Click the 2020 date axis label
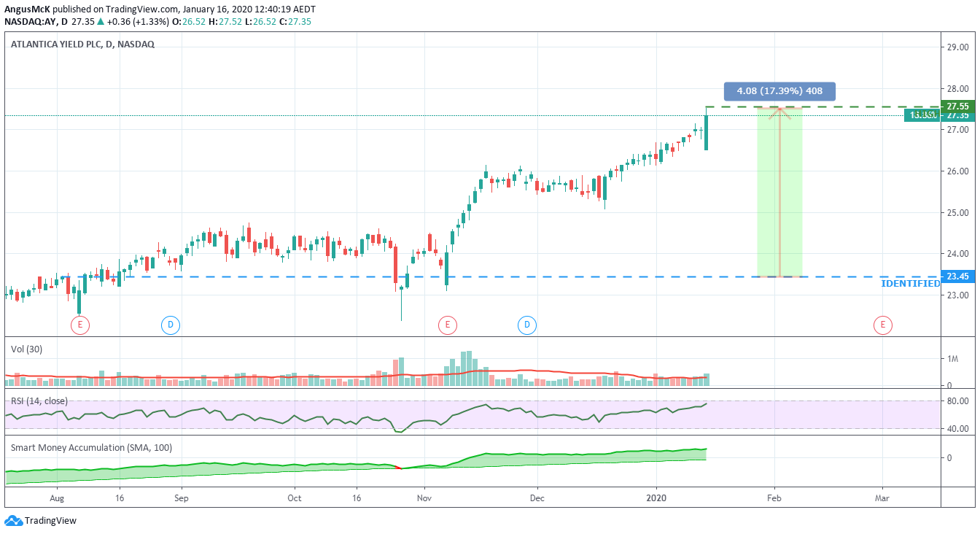 pos(656,499)
